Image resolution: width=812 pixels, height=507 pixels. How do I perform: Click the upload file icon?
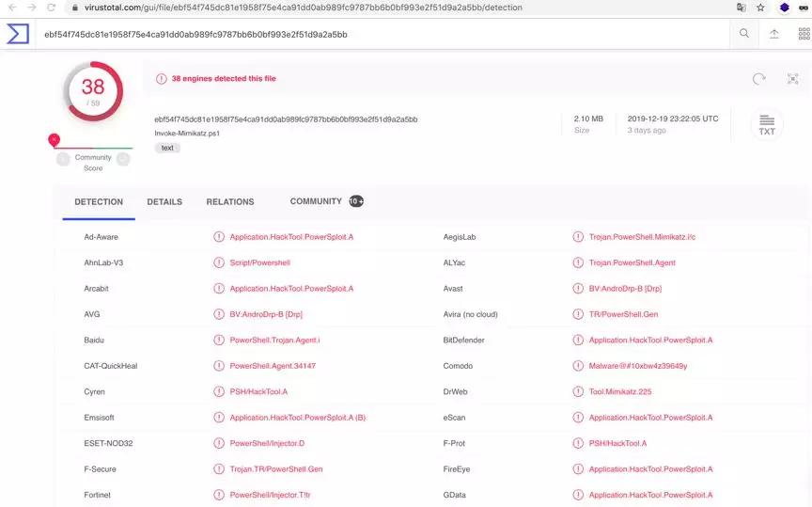coord(774,34)
